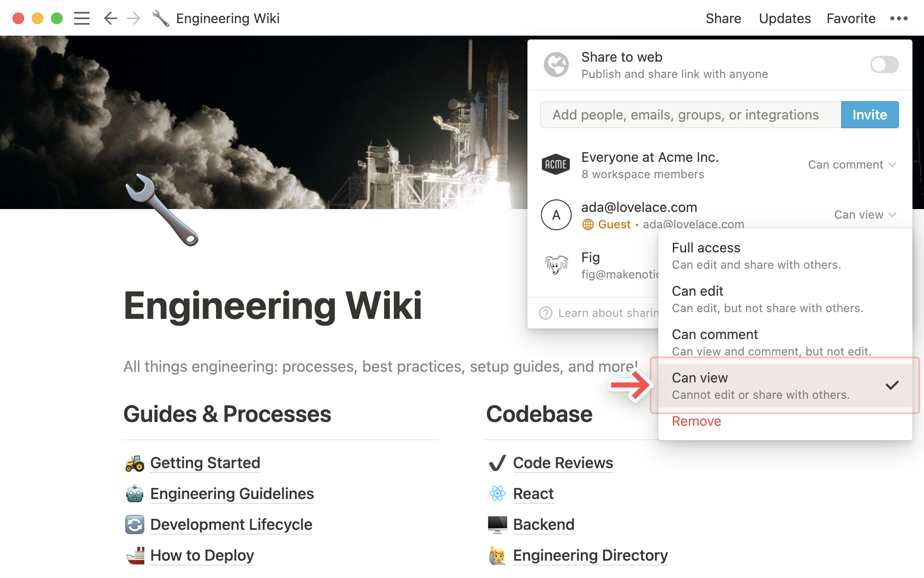The height and width of the screenshot is (578, 924).
Task: Click the back navigation arrow icon
Action: click(110, 17)
